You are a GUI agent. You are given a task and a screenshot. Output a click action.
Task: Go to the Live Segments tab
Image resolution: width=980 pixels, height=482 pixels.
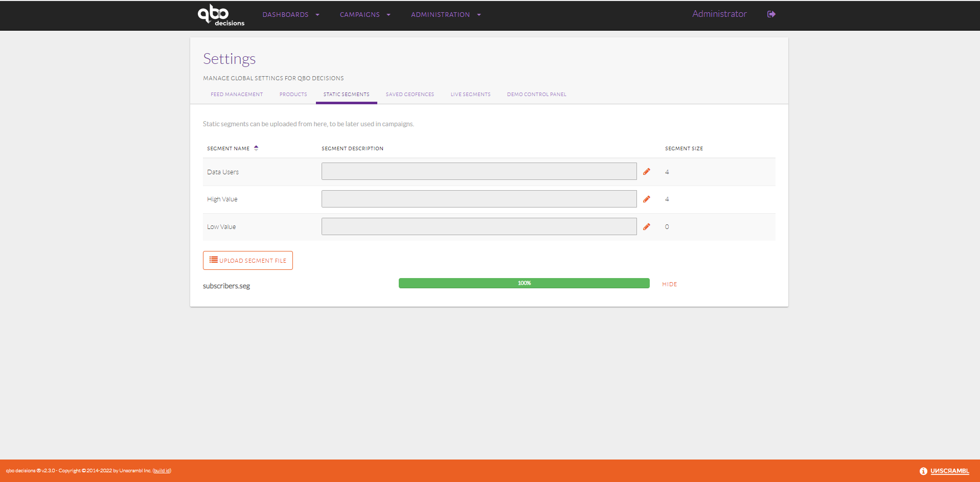click(x=471, y=95)
